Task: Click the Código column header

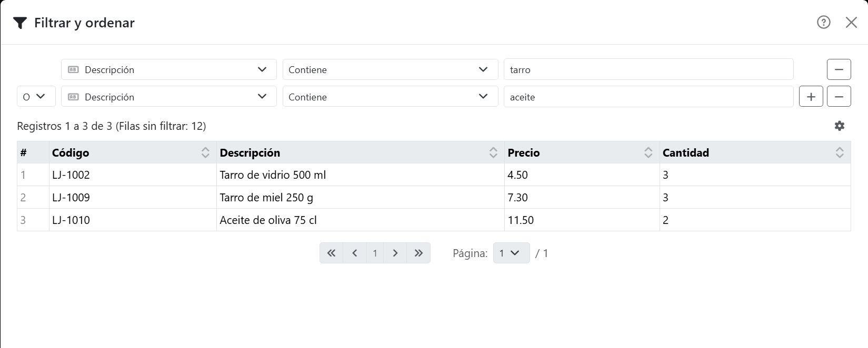Action: [133, 152]
